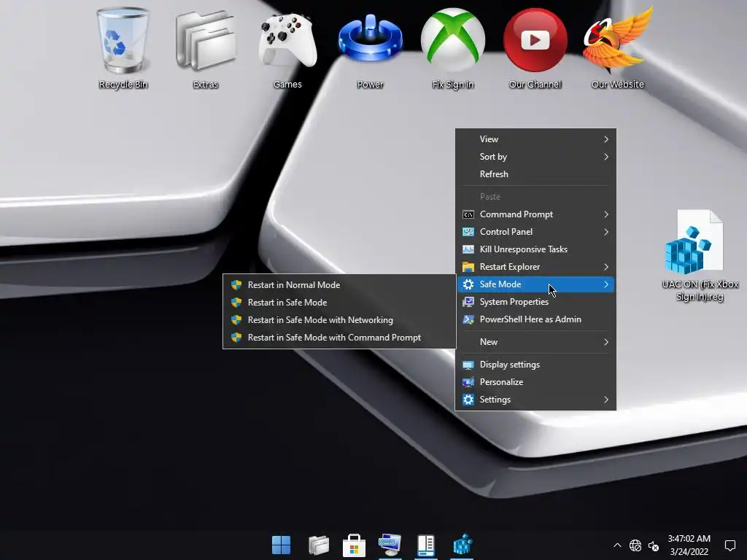Choose Restart in Safe Mode
This screenshot has width=747, height=560.
point(339,303)
